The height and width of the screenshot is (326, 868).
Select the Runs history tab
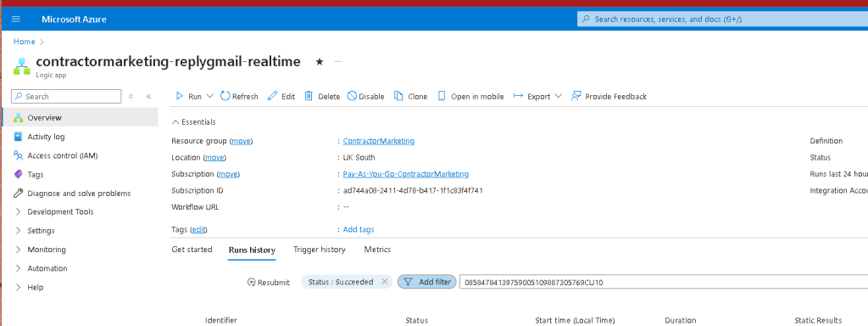coord(252,250)
